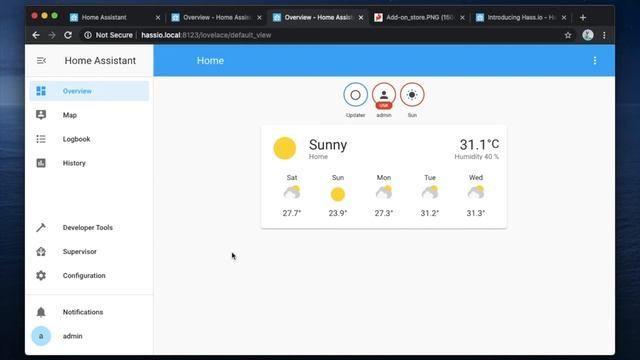640x360 pixels.
Task: Click the 31.2° Tuesday temperature
Action: [430, 213]
